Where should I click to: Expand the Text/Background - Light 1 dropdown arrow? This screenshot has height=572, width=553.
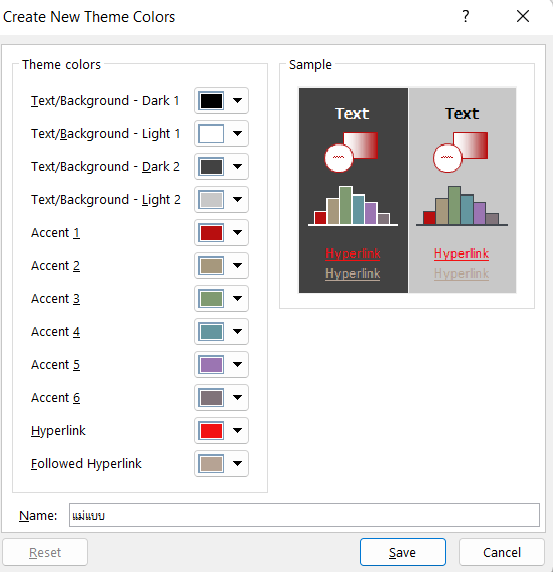pos(237,134)
